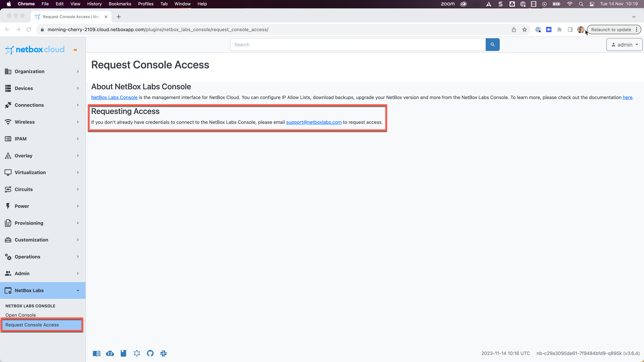This screenshot has width=644, height=362.
Task: Click the Open Console sidebar item
Action: pyautogui.click(x=20, y=315)
